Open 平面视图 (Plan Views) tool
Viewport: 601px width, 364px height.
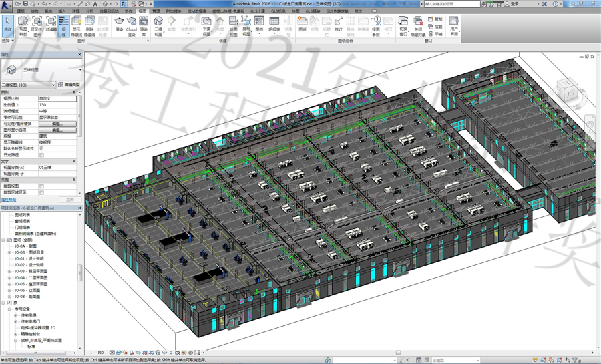click(x=206, y=26)
